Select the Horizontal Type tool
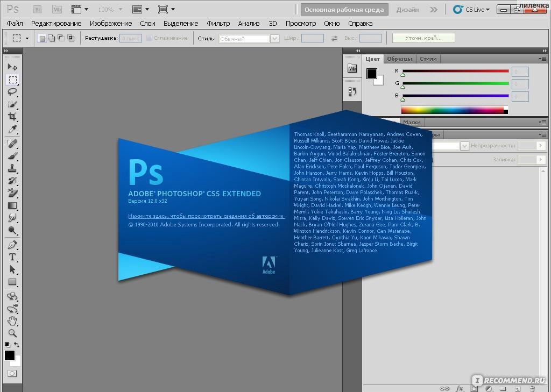The image size is (551, 392). pos(12,257)
